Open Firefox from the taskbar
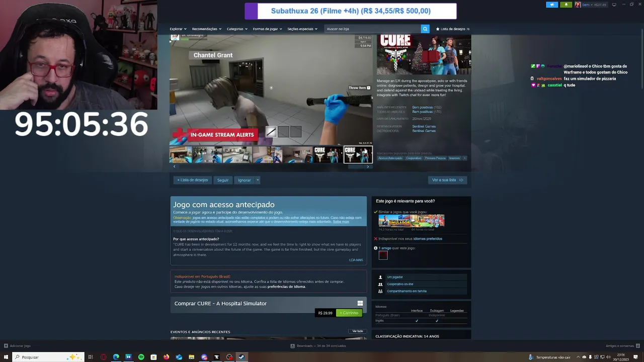Screen dimensions: 644x362 click(166, 357)
